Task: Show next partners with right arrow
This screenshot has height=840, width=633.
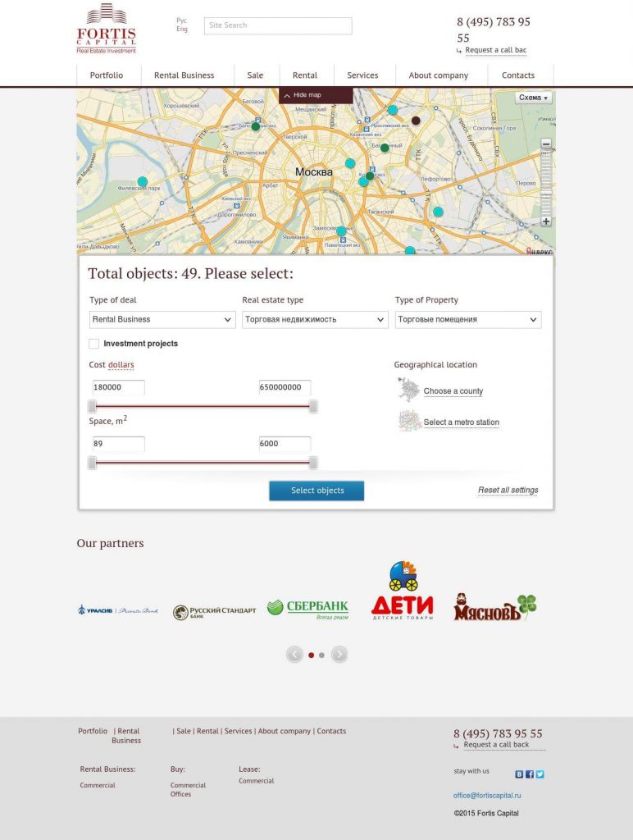Action: point(339,654)
